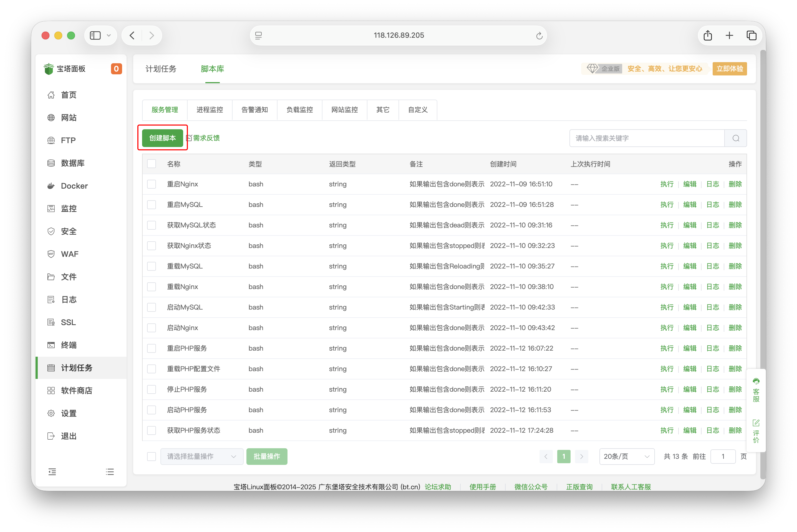Click Safari reload page icon

point(539,36)
